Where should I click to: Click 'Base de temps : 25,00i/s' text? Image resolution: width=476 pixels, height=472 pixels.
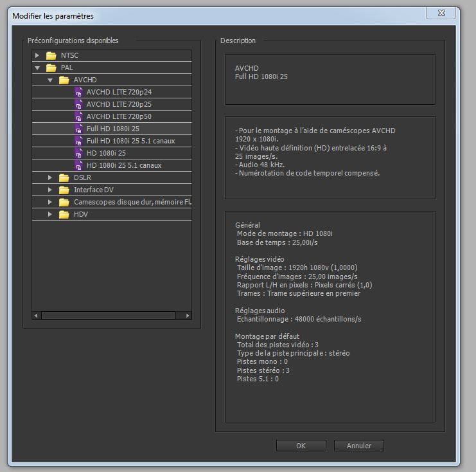[x=277, y=242]
